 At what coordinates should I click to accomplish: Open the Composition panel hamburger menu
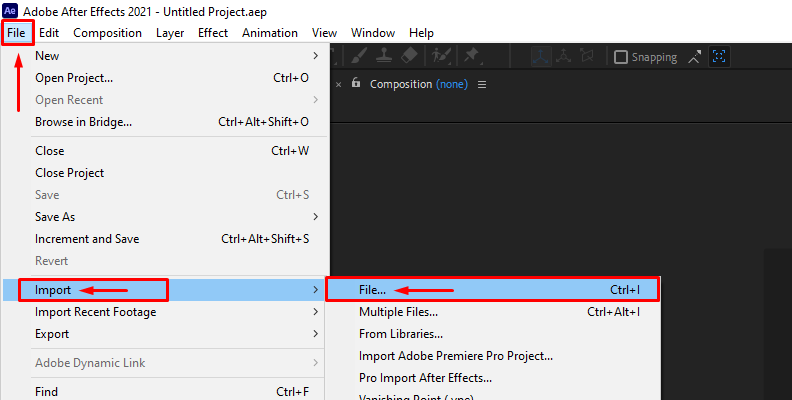pos(482,85)
